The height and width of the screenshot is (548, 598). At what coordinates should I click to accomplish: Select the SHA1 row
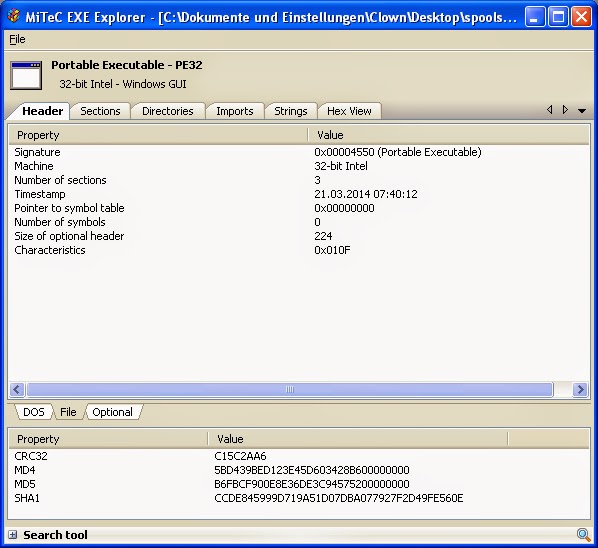point(299,498)
